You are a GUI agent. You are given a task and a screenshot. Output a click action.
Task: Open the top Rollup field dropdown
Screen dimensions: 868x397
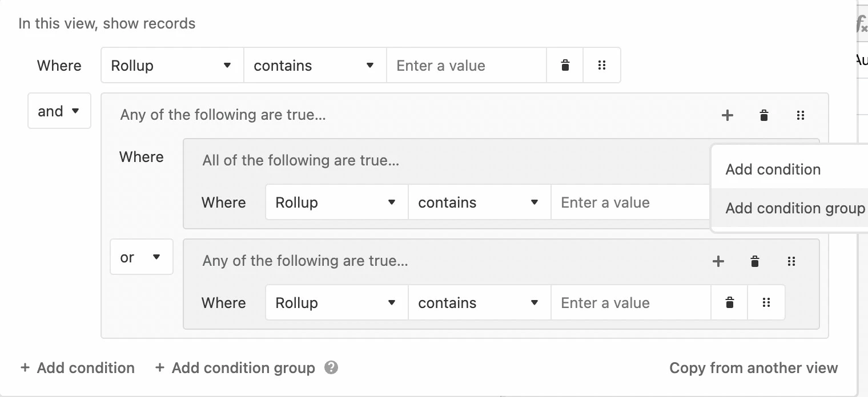pos(172,65)
